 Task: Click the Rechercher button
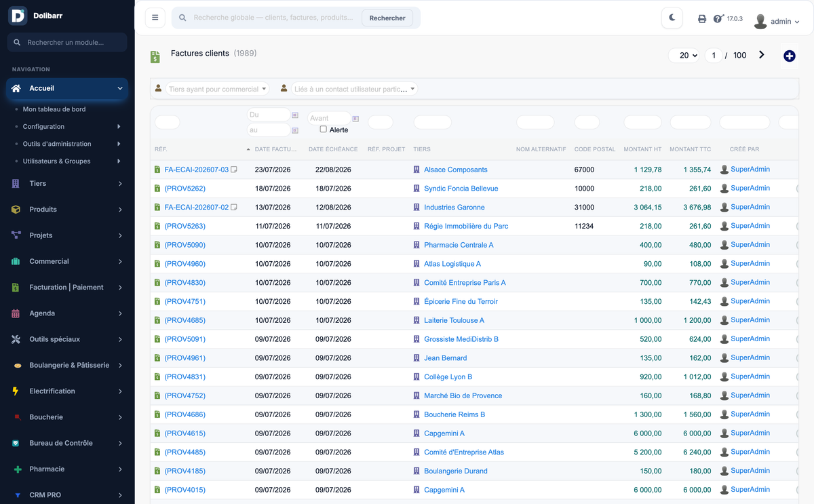pyautogui.click(x=387, y=18)
